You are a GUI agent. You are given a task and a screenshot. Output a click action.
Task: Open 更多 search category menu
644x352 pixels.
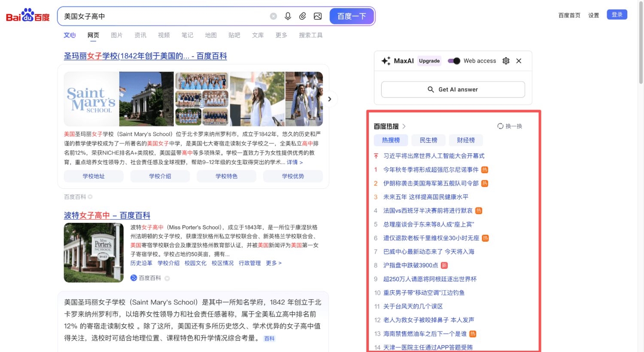[x=281, y=35]
